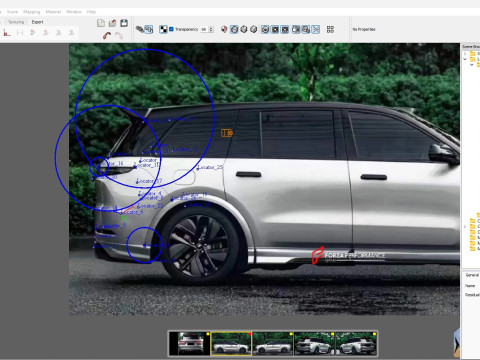480x360 pixels.
Task: Open the Window menu
Action: [74, 12]
